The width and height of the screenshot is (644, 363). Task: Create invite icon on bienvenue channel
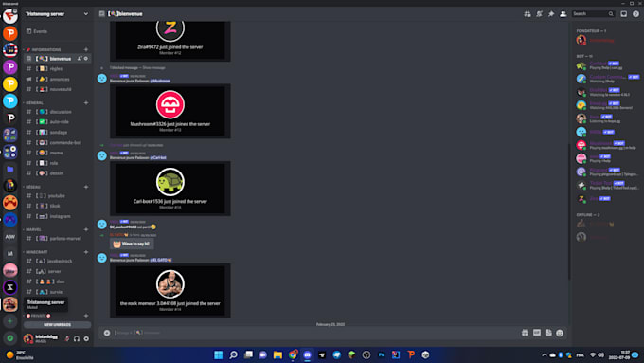80,59
